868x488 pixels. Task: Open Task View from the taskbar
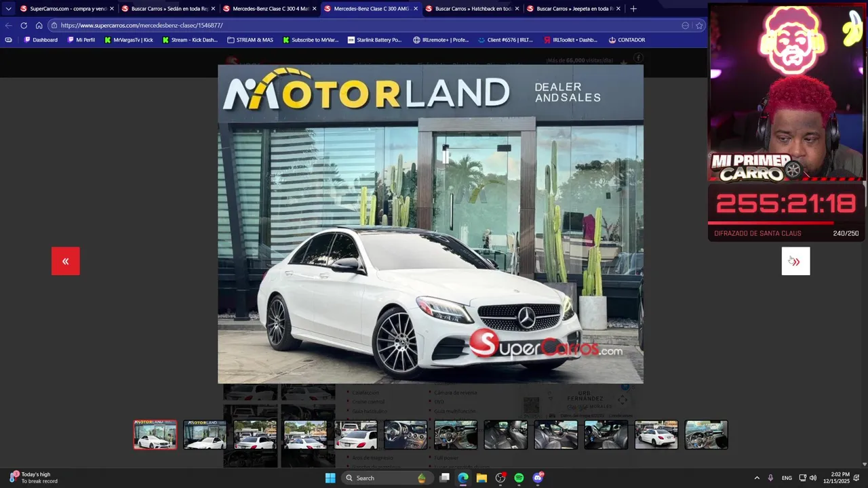point(444,478)
